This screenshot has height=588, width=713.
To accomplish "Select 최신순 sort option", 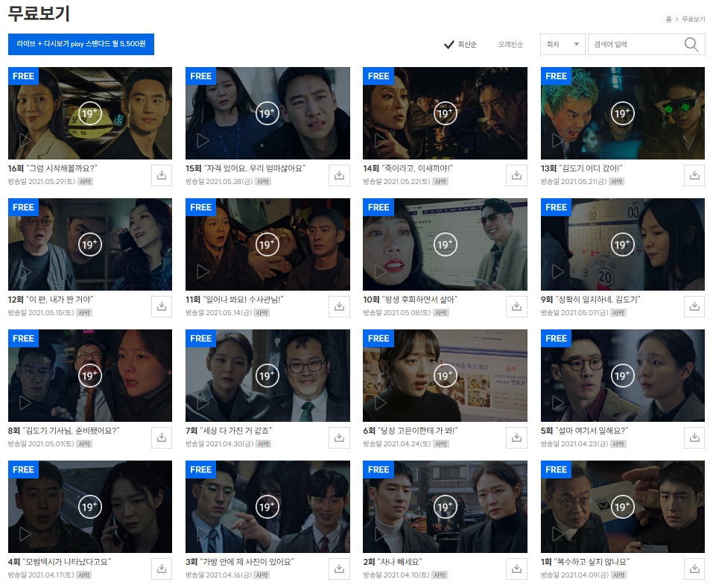I will click(x=460, y=44).
